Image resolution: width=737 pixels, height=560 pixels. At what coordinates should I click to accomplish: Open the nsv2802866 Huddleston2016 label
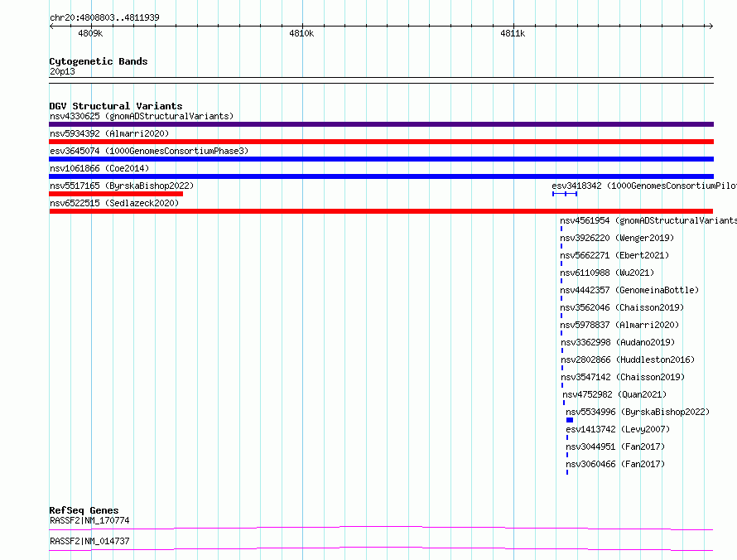[628, 360]
